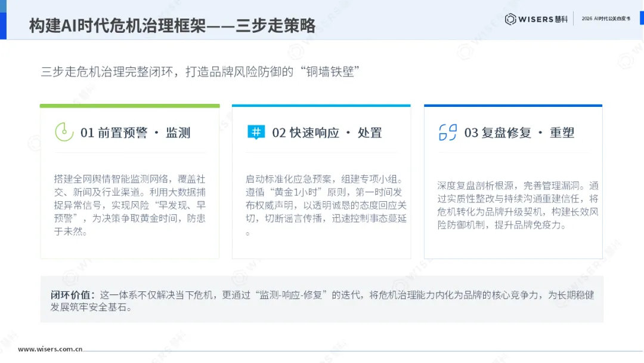Select the 02 快速响应 · 处置 heading
Viewport: 644px width, 363px height.
pos(327,133)
